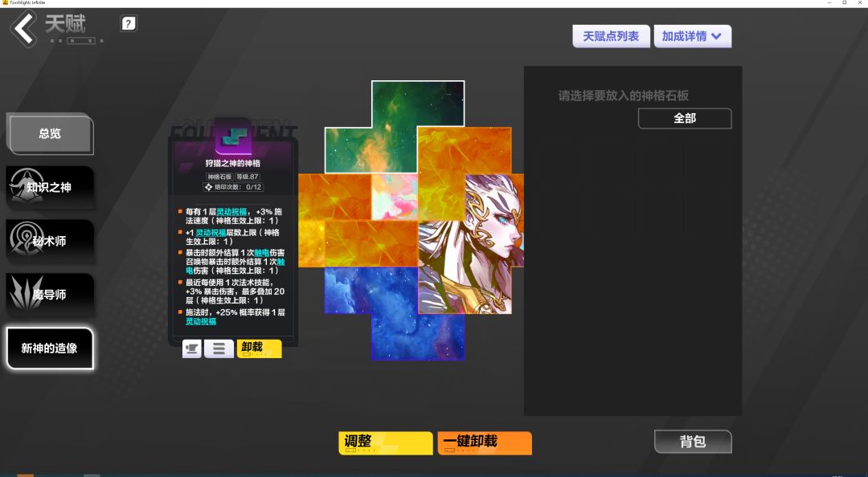Expand the 加成详情 bonus details dropdown
The width and height of the screenshot is (868, 477).
click(x=692, y=36)
